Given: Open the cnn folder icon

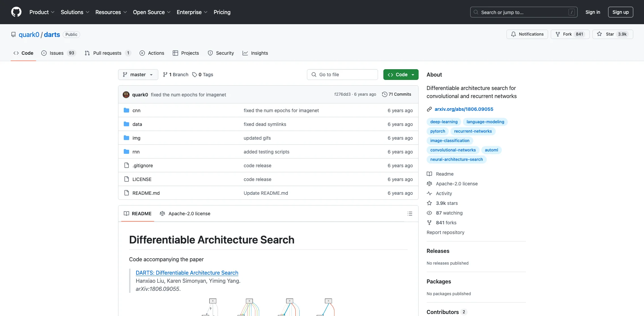Looking at the screenshot, I should (126, 110).
